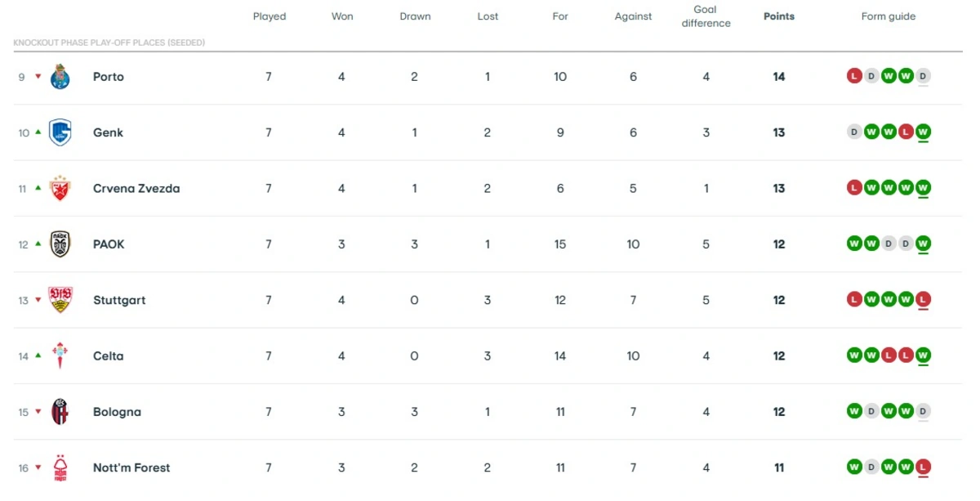Click Genk's position-up green arrow
980x501 pixels.
point(38,132)
